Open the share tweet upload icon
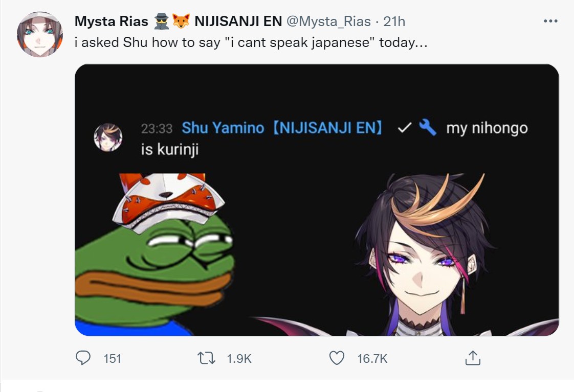The image size is (574, 392). click(x=473, y=358)
